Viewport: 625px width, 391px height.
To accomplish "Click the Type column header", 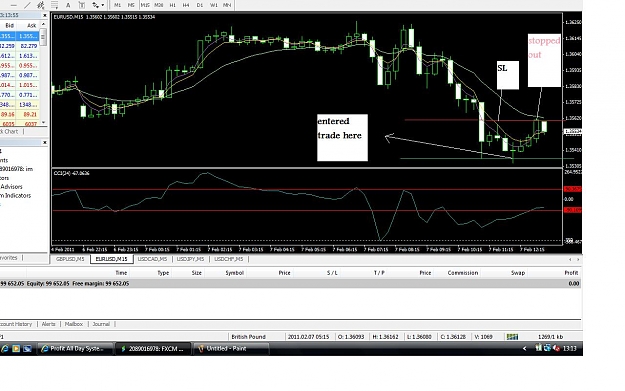I will [x=163, y=273].
